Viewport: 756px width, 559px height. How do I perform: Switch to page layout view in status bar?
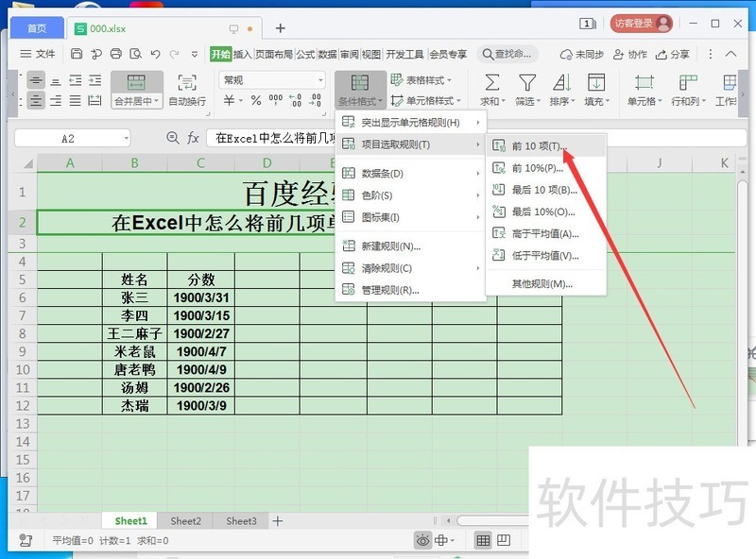[504, 540]
